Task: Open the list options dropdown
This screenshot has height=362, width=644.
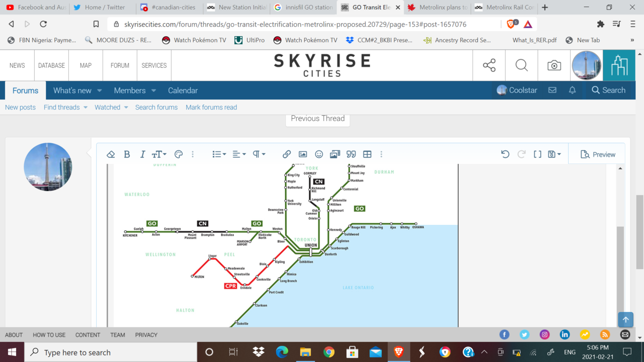Action: click(x=219, y=154)
